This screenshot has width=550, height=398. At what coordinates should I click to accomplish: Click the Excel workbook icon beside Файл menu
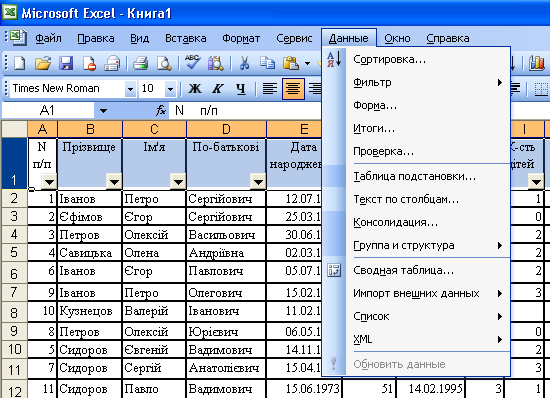pos(18,38)
